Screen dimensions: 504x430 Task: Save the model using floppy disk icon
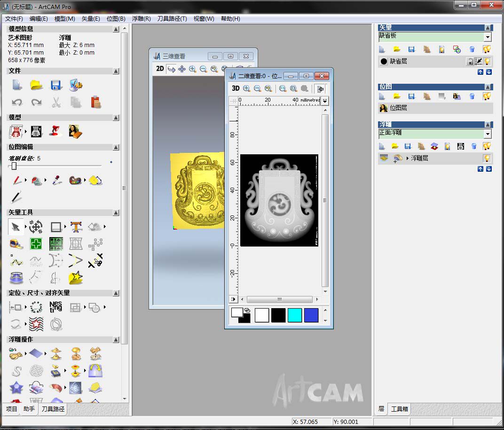56,85
